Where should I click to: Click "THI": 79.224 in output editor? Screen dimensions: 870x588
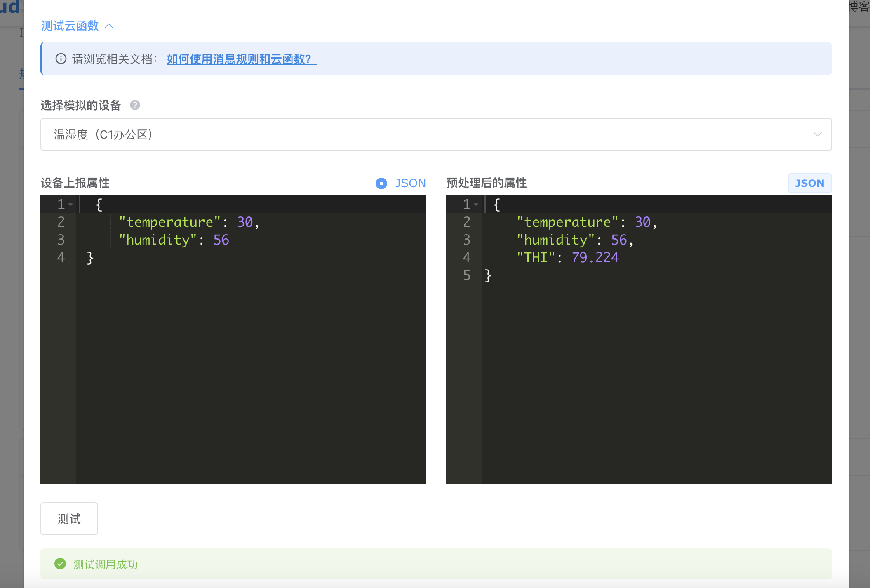[567, 258]
